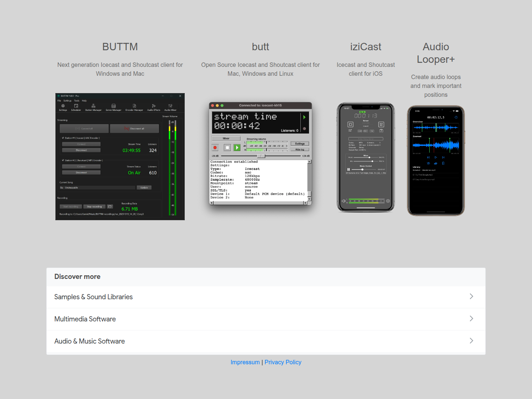
Task: Tap skip-to-end icon in Audio Looper+
Action: tap(443, 157)
